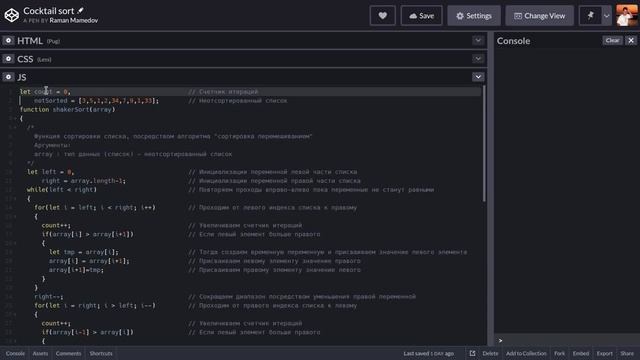The height and width of the screenshot is (360, 640).
Task: Edit pen title via pencil icon
Action: 80,11
